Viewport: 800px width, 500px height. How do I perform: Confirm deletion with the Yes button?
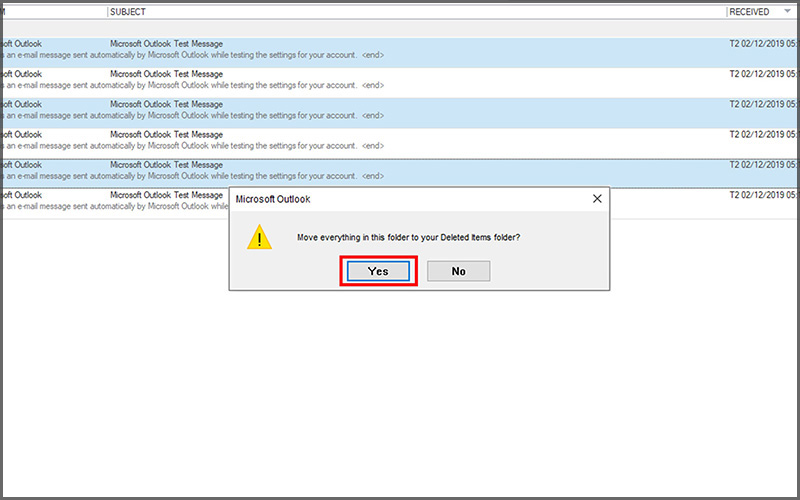(x=378, y=271)
